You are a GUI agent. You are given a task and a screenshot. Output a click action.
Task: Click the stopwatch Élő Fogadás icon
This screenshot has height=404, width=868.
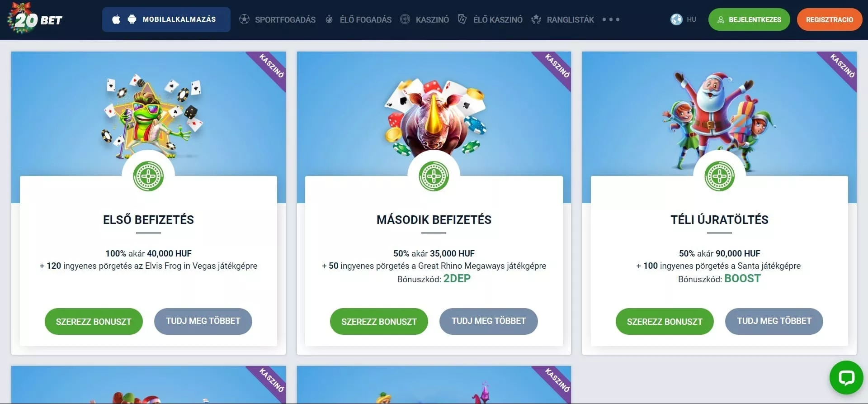tap(329, 19)
